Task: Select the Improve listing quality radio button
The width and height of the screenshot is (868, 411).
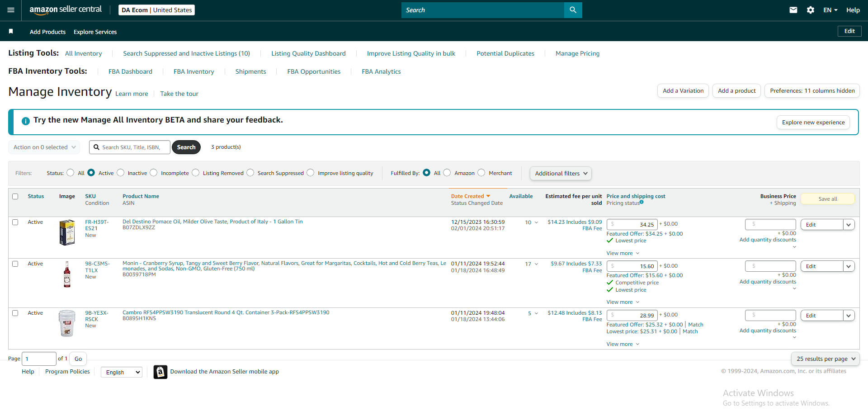Action: [x=311, y=173]
